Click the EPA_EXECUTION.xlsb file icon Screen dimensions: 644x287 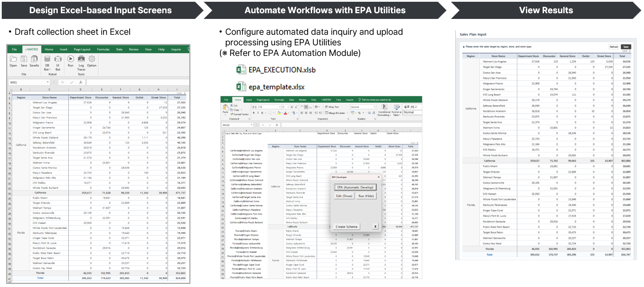241,70
